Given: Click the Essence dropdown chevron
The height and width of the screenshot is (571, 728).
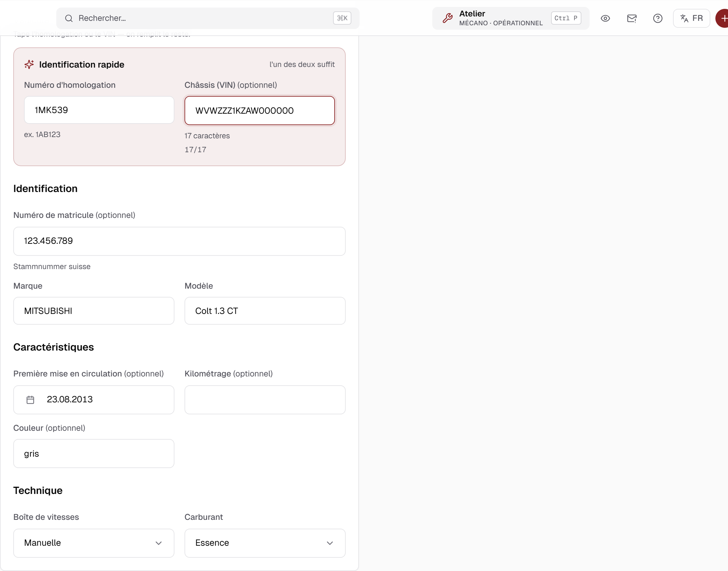Looking at the screenshot, I should point(330,543).
